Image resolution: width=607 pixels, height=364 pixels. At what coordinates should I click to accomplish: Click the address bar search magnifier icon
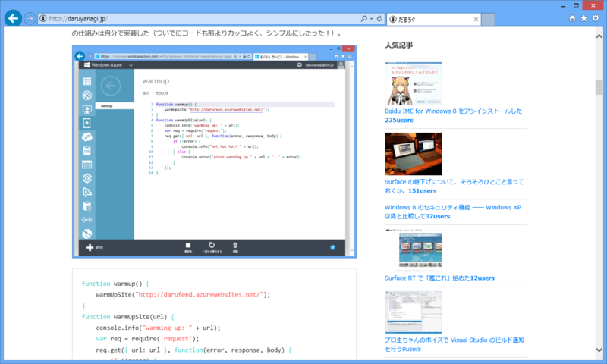click(364, 18)
